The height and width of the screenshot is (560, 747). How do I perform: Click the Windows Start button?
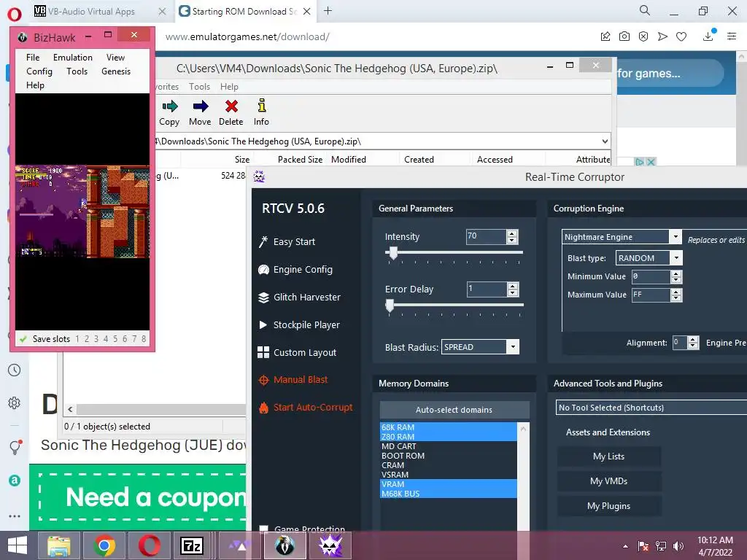point(18,545)
